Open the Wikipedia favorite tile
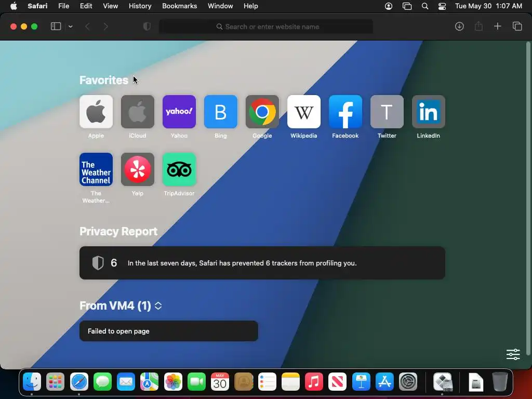 (x=303, y=112)
